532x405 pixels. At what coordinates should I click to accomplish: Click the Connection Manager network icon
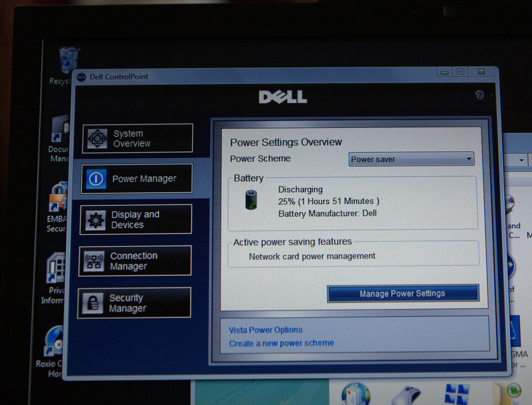[x=95, y=261]
